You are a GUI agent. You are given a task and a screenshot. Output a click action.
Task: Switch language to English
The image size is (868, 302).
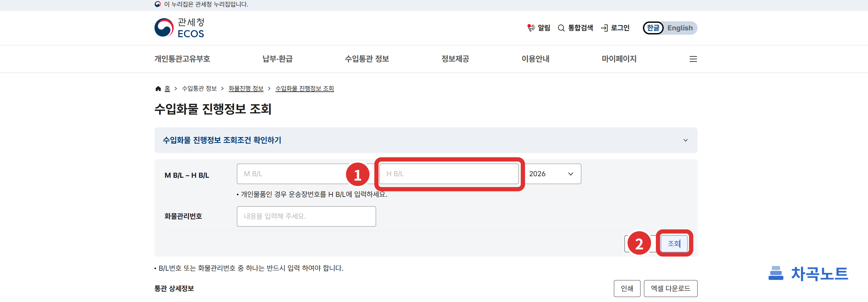click(x=680, y=28)
